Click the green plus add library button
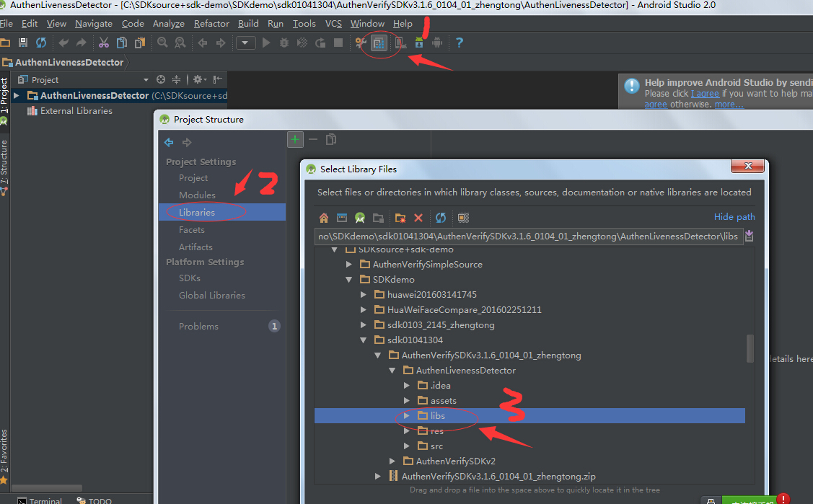The width and height of the screenshot is (813, 504). [295, 139]
